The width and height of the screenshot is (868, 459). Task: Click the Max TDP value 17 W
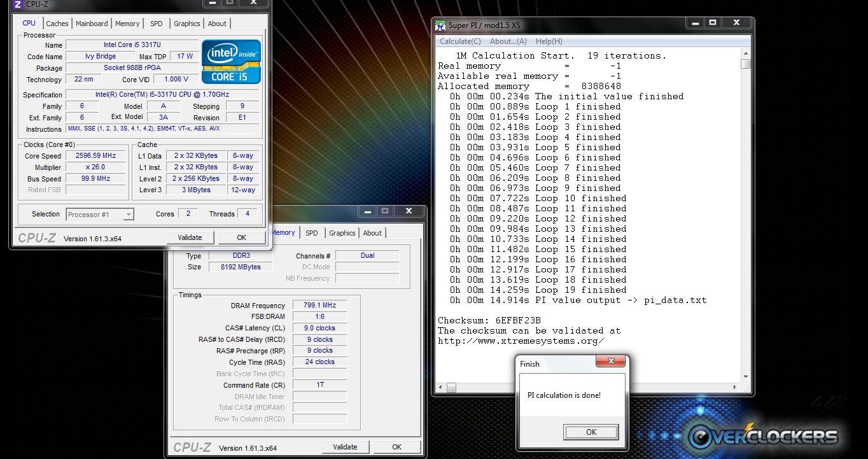[x=185, y=56]
